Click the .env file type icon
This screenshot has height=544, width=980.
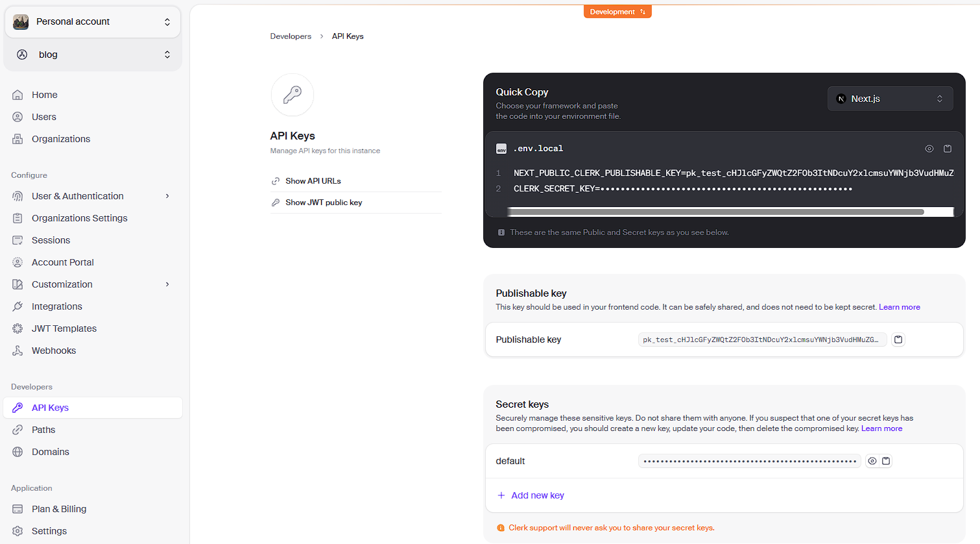pyautogui.click(x=501, y=149)
